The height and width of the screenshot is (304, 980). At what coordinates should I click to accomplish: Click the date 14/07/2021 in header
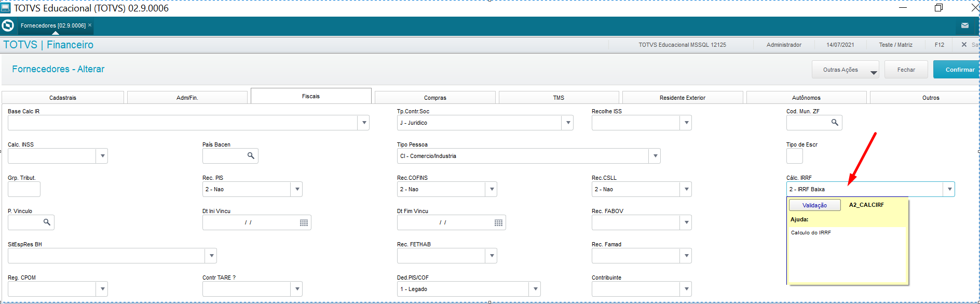[x=840, y=45]
